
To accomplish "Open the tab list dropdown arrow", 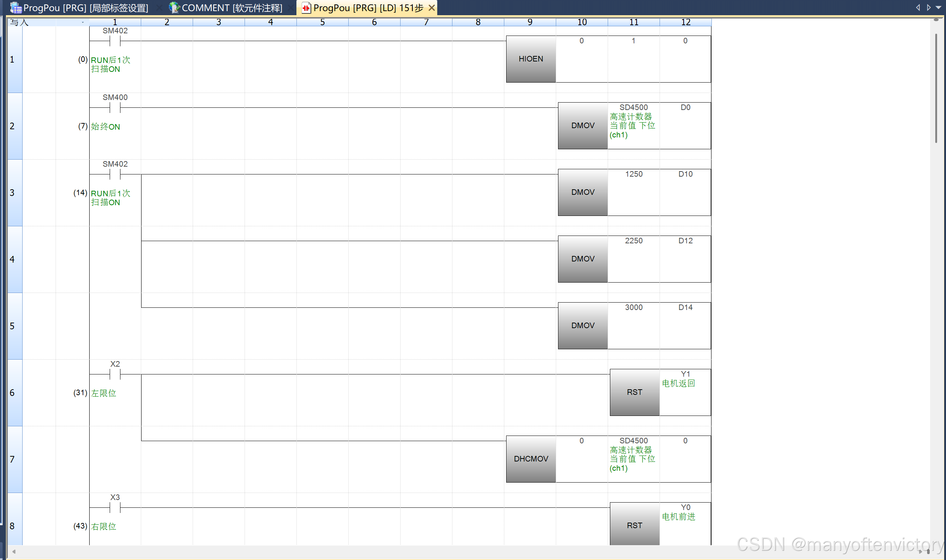I will (x=939, y=7).
